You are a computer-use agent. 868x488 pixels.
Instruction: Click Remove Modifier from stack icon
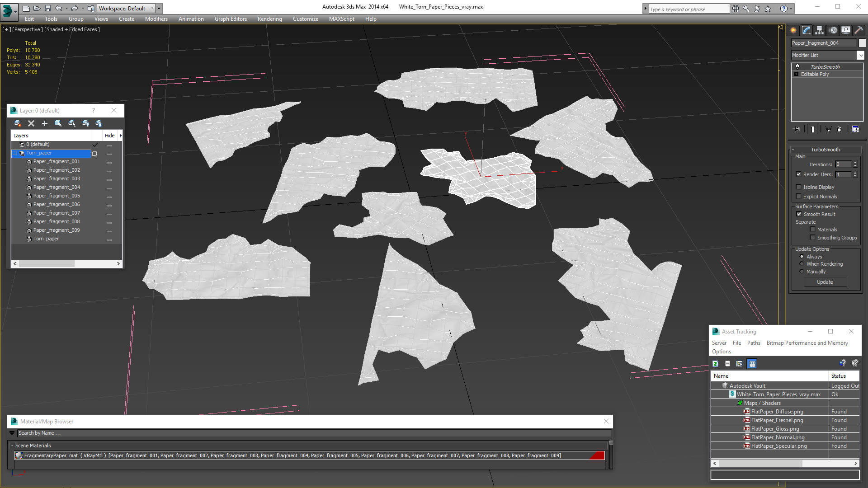[840, 129]
